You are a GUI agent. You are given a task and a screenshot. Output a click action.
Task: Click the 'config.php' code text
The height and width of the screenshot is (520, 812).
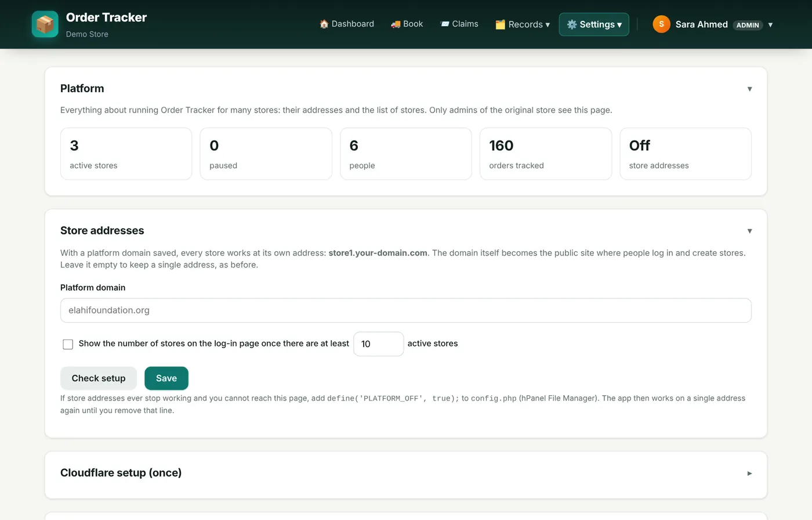tap(494, 399)
